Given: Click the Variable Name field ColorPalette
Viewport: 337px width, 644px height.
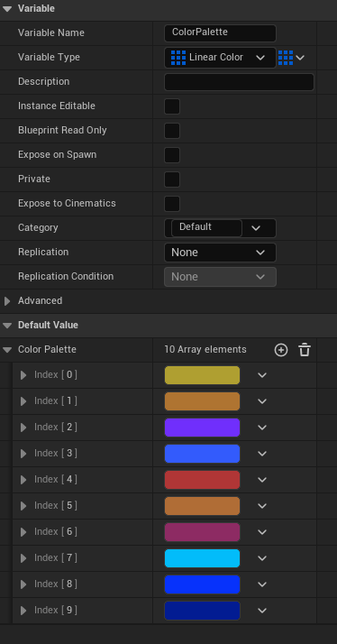Looking at the screenshot, I should point(220,33).
